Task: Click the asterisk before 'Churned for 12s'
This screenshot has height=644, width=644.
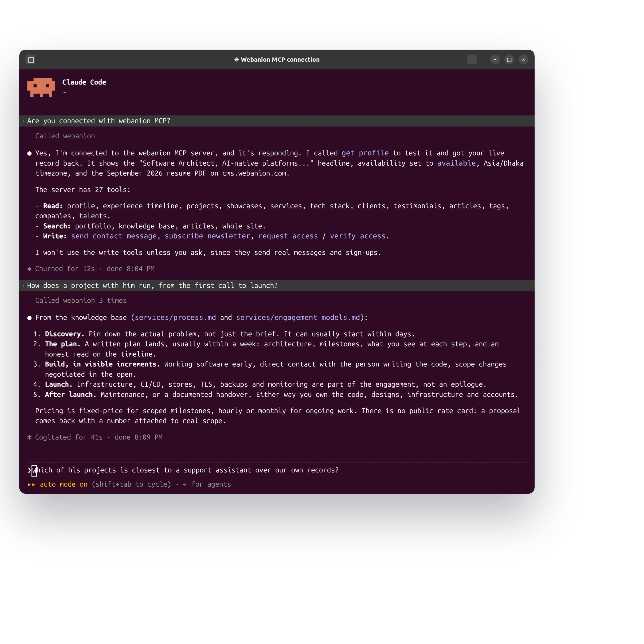Action: [x=29, y=269]
